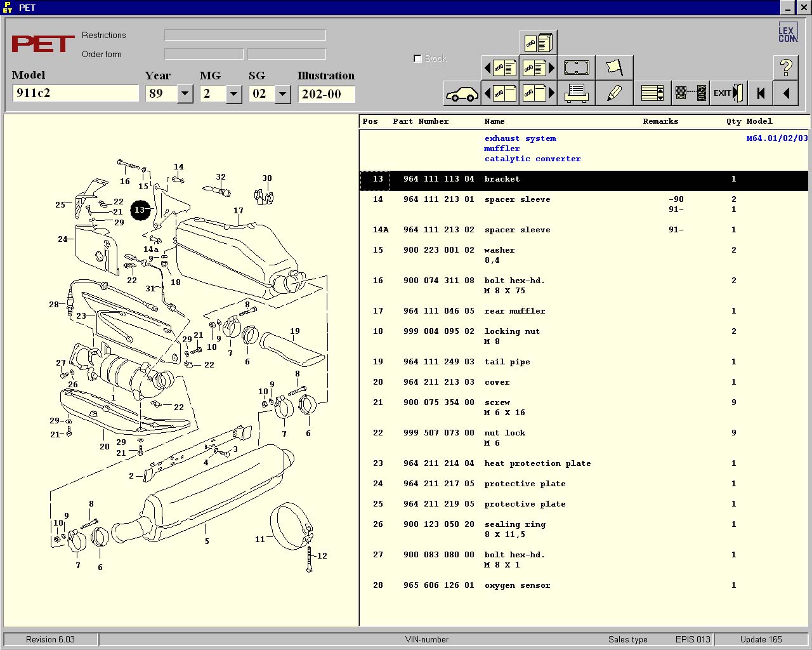Screen dimensions: 812x650
Task: Open help with the question mark
Action: tap(785, 67)
